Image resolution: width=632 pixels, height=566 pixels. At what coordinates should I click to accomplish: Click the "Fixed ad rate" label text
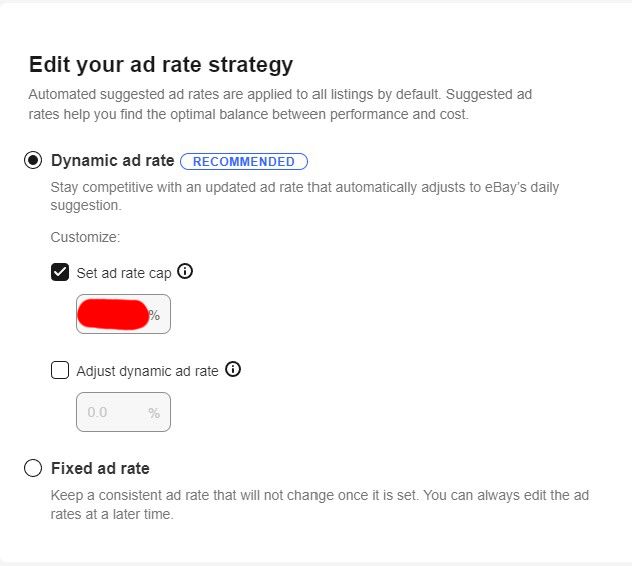100,468
